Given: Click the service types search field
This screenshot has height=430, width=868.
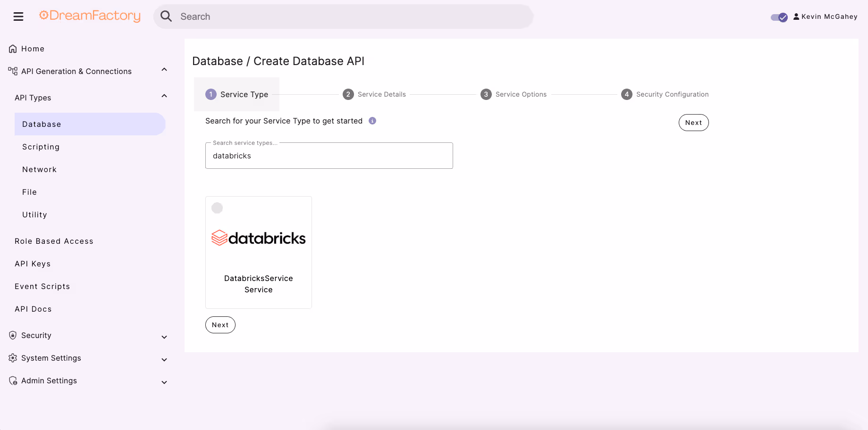Looking at the screenshot, I should pos(329,156).
